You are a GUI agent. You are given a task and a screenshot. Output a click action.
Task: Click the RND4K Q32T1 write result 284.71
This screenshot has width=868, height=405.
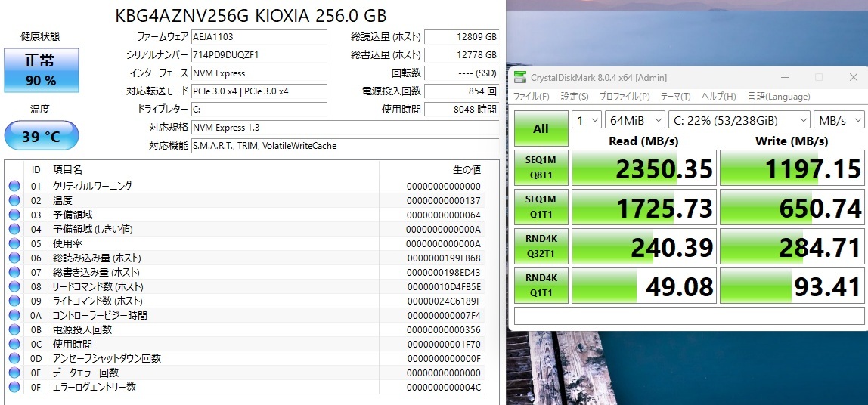[x=792, y=246]
